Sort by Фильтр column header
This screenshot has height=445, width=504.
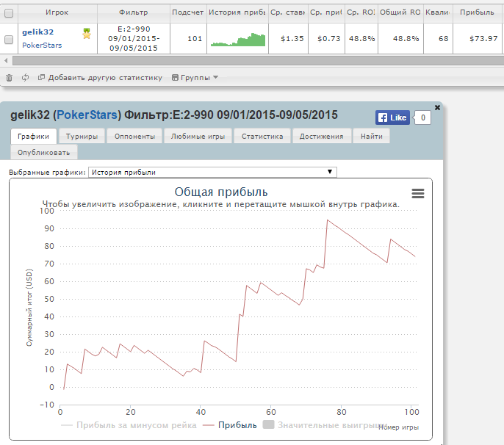pos(134,12)
